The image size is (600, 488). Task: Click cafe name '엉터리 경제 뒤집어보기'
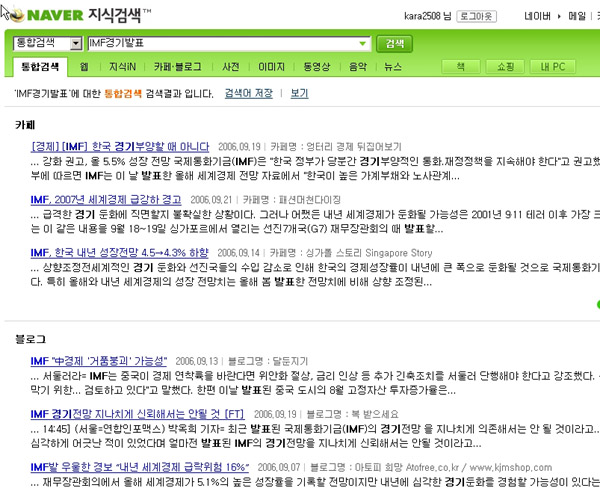click(x=354, y=147)
